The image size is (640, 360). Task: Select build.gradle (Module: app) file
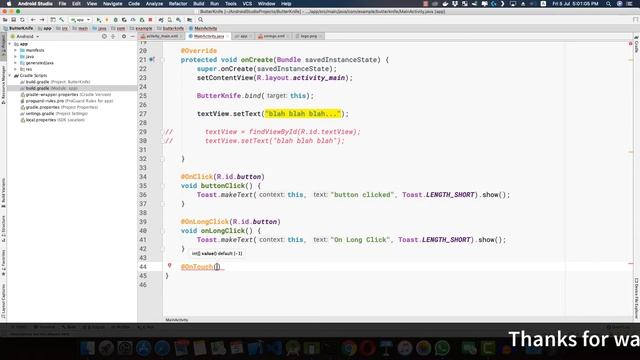point(49,88)
